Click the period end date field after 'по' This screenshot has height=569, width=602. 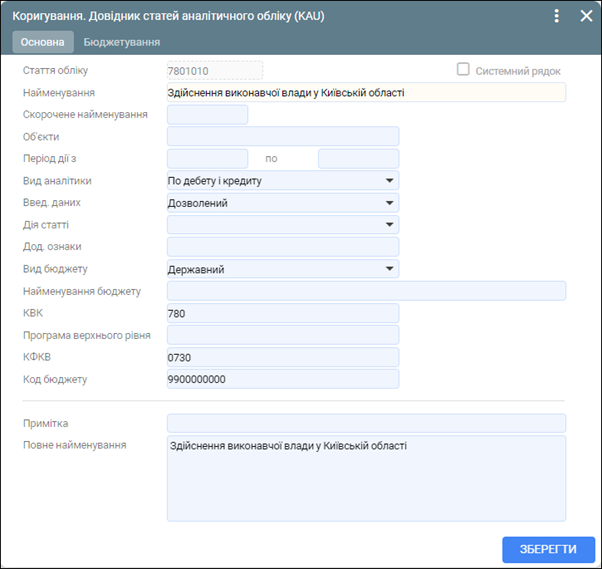click(x=358, y=159)
